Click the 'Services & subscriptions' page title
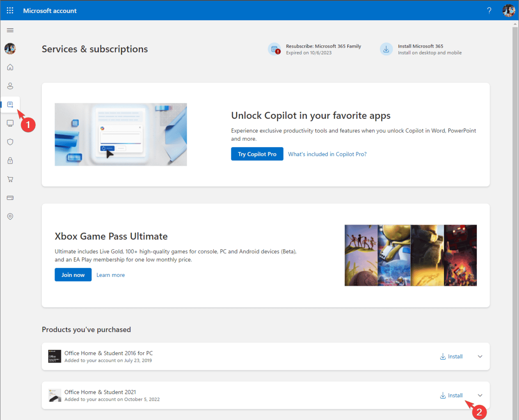The width and height of the screenshot is (519, 420). pos(95,49)
